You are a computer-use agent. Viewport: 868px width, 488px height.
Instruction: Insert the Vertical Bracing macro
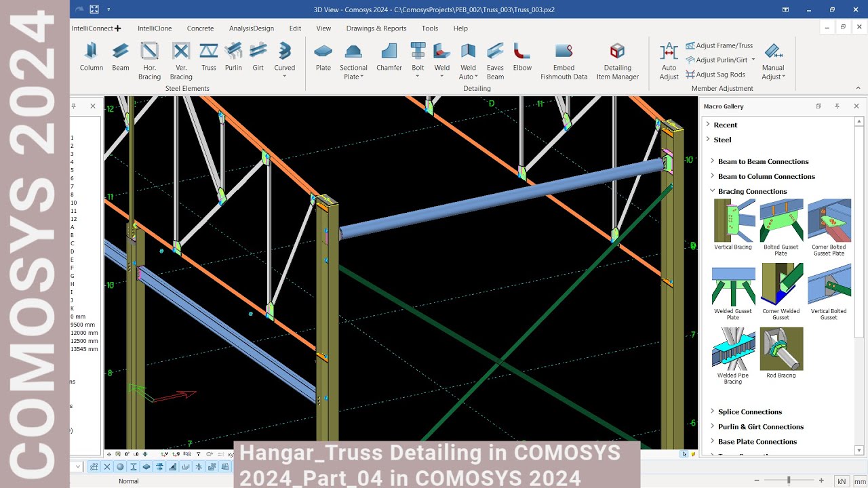[733, 225]
